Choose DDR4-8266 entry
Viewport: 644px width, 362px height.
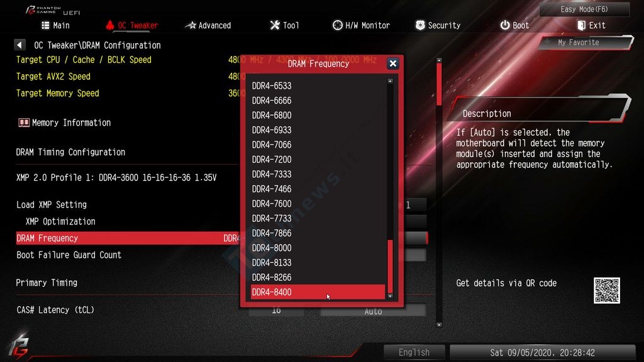pos(318,277)
